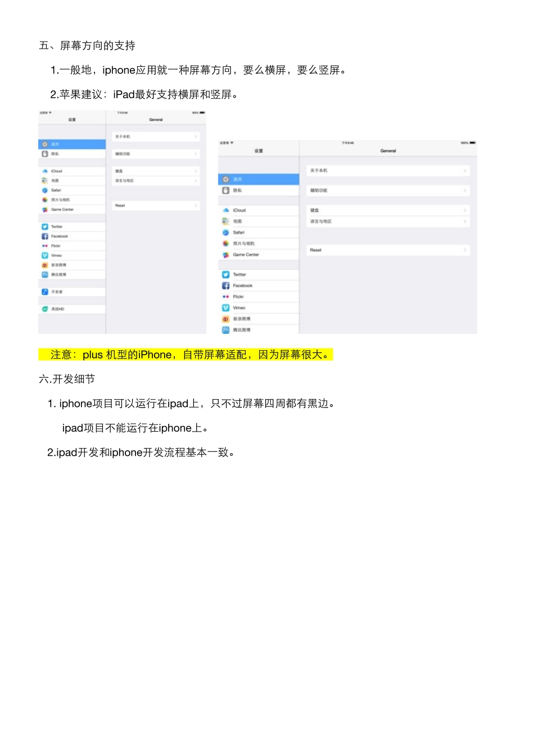This screenshot has width=534, height=756.
Task: Click the yellow highlighted plus iPhone note
Action: click(x=185, y=355)
